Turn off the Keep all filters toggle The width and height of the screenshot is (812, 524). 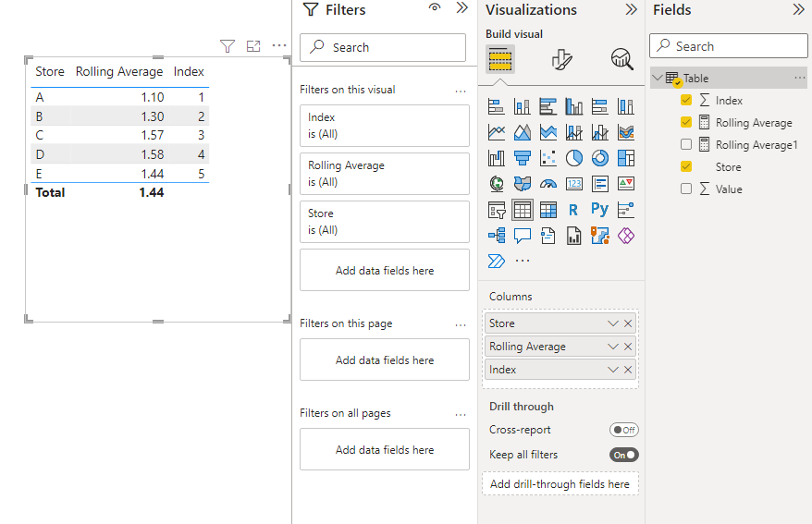[x=624, y=456]
